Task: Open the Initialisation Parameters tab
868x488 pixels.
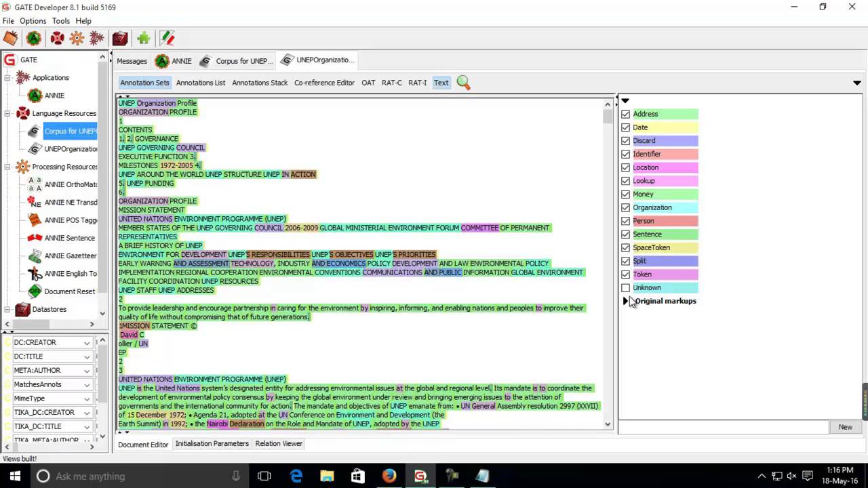Action: [212, 443]
